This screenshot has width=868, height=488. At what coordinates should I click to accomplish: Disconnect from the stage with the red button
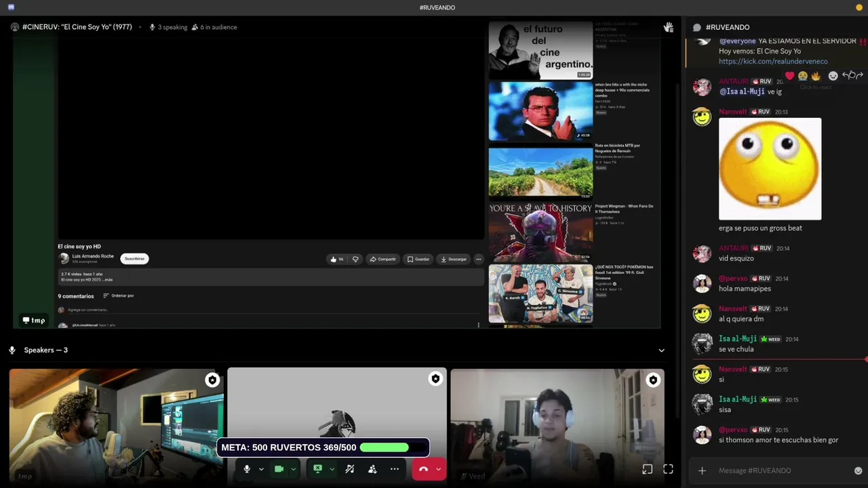pos(423,469)
